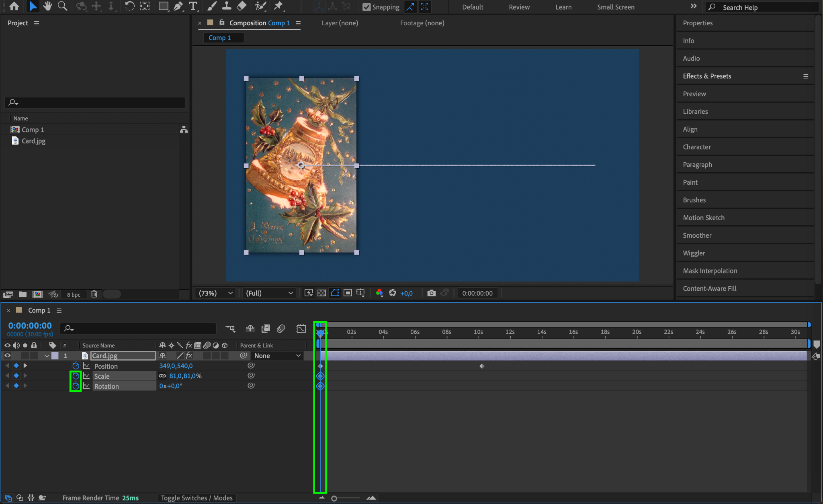The image size is (823, 504).
Task: Select the Type tool in toolbar
Action: (193, 6)
